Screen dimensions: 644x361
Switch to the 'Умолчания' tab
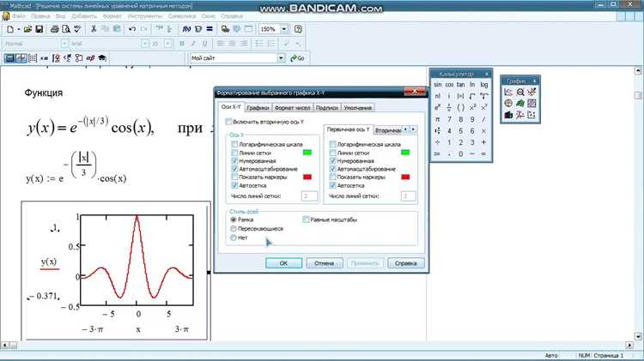(x=358, y=108)
